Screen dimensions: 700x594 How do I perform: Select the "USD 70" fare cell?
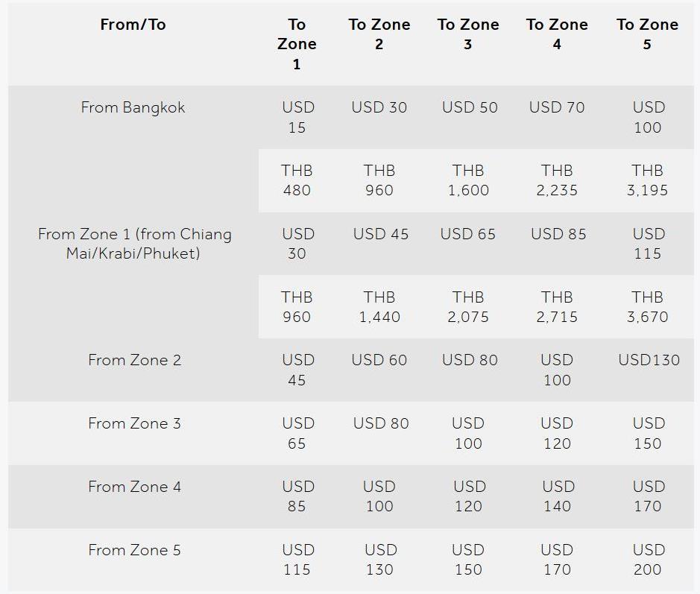coord(557,107)
